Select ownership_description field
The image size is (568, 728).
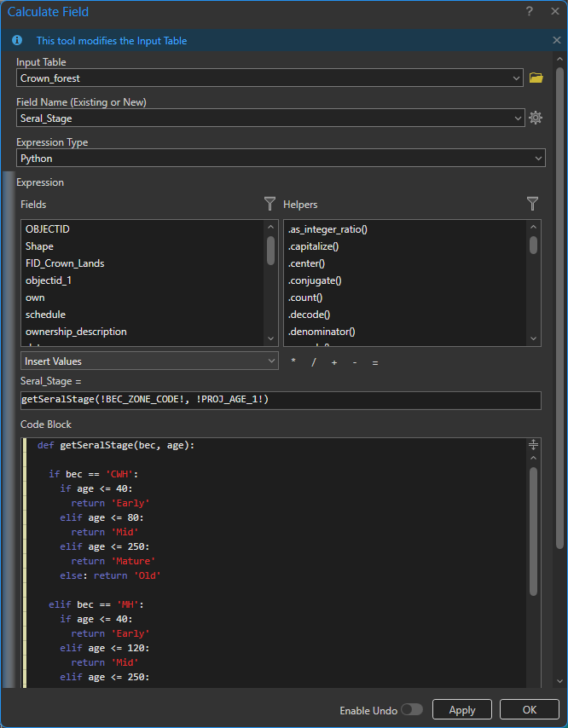point(143,332)
